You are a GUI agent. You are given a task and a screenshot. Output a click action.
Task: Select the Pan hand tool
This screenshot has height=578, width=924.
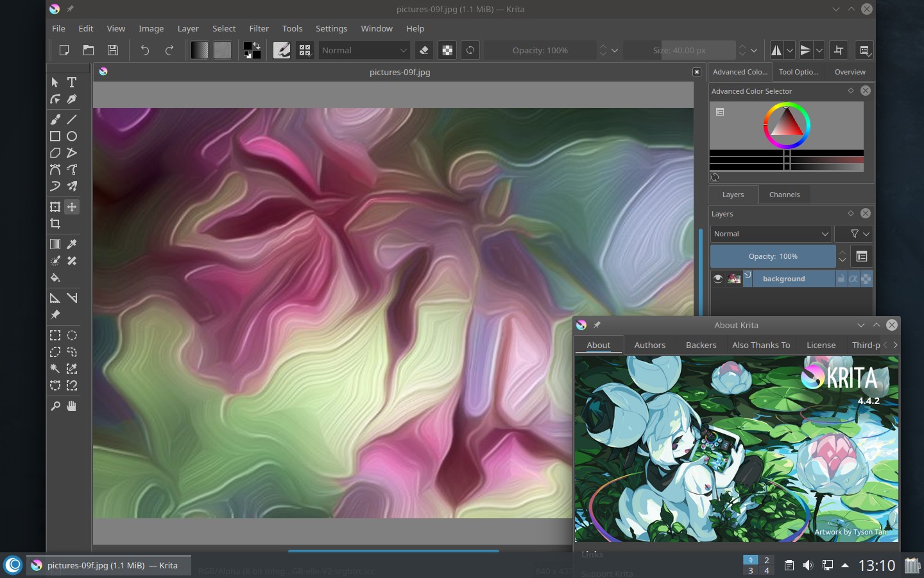click(72, 406)
